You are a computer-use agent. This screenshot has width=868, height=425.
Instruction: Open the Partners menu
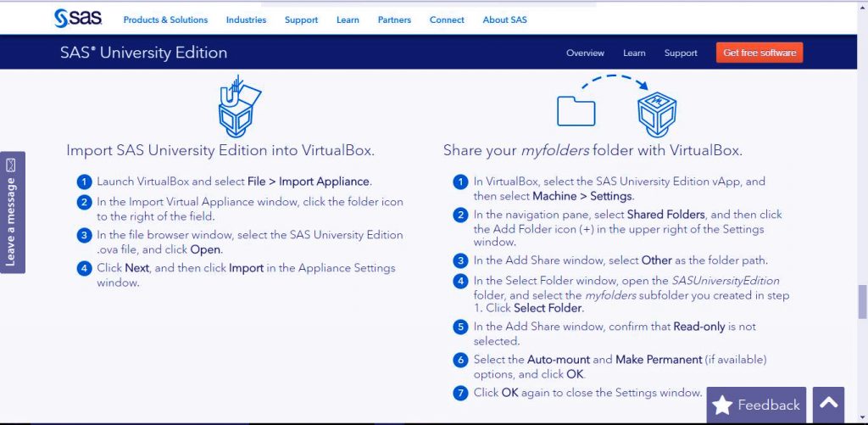coord(394,20)
